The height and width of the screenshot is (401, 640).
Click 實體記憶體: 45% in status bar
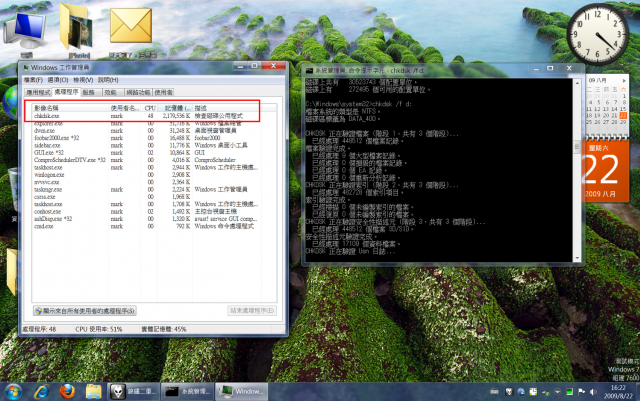[164, 329]
